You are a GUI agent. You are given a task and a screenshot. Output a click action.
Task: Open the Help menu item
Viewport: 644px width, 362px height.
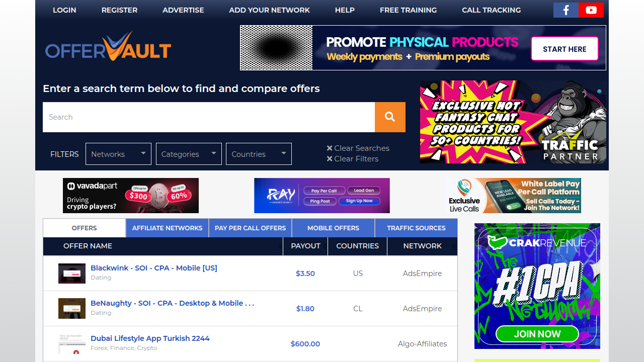coord(345,10)
